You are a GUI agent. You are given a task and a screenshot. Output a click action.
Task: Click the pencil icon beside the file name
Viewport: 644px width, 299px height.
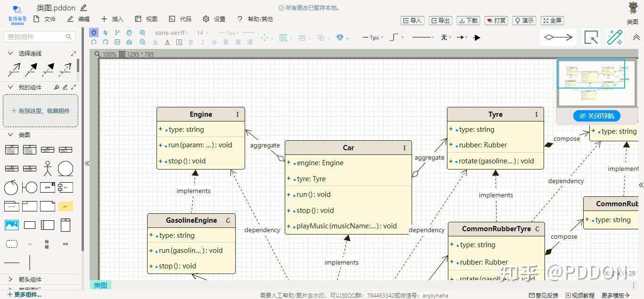84,8
